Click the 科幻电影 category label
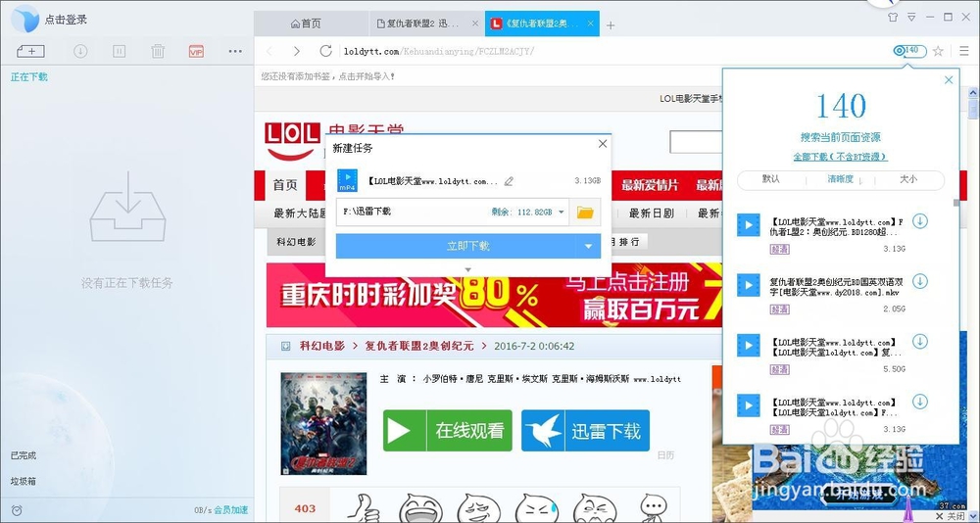The image size is (980, 523). pos(296,243)
